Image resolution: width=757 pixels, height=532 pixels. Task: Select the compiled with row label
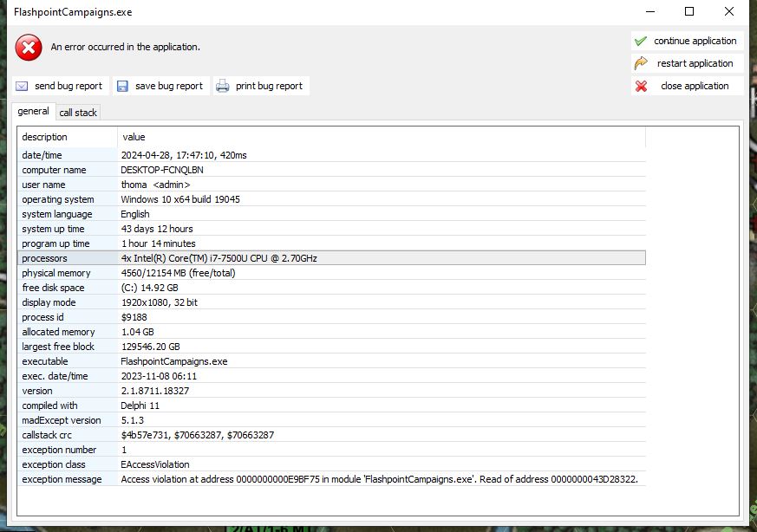(49, 405)
